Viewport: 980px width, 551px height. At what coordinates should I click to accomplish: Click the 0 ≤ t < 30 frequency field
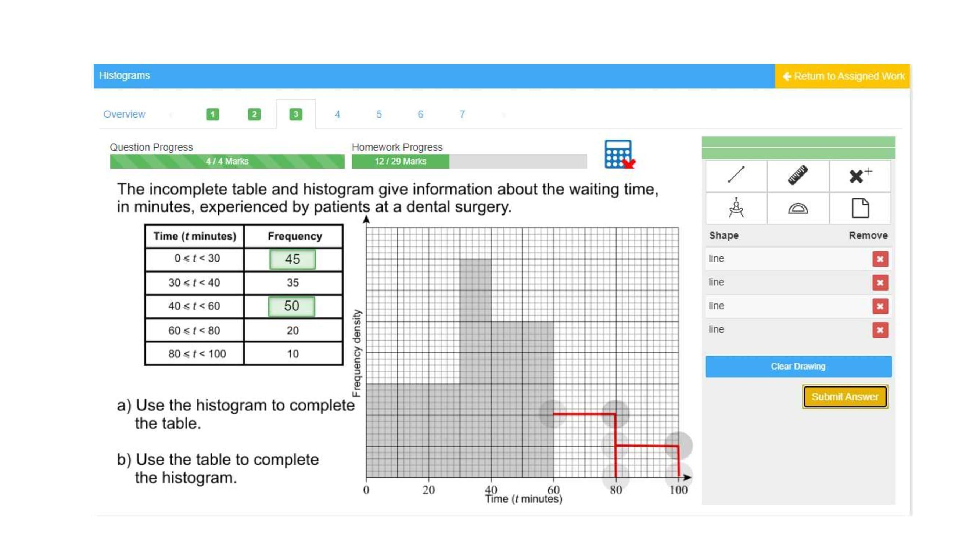click(x=292, y=259)
